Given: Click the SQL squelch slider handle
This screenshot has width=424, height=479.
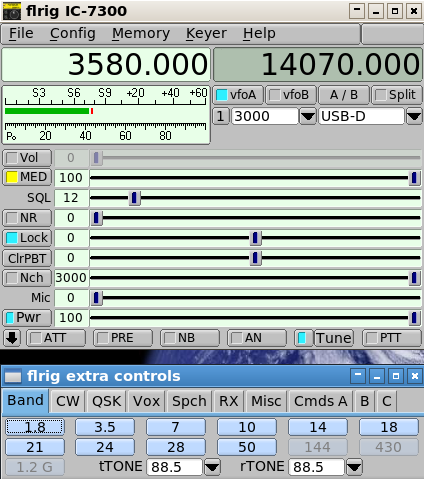Looking at the screenshot, I should click(134, 198).
